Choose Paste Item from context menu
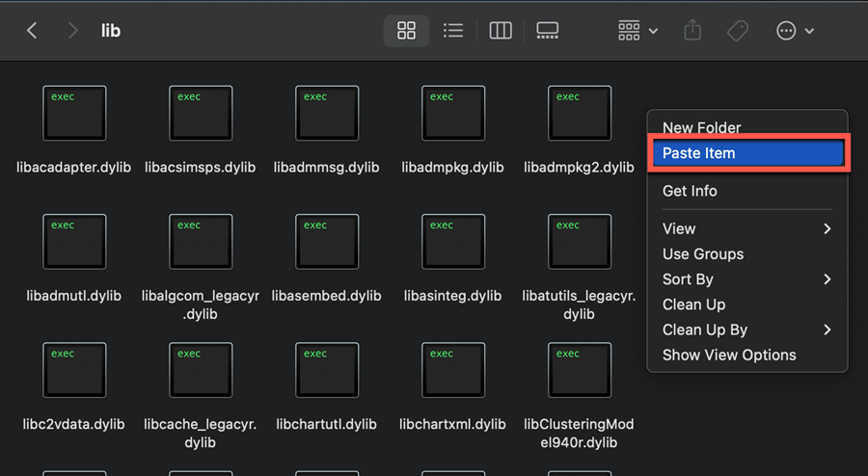 point(747,153)
